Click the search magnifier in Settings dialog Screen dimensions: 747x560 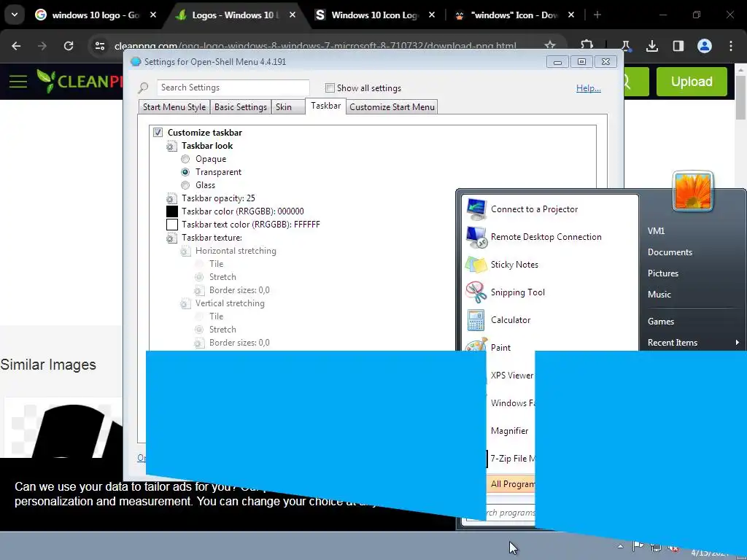pyautogui.click(x=144, y=87)
